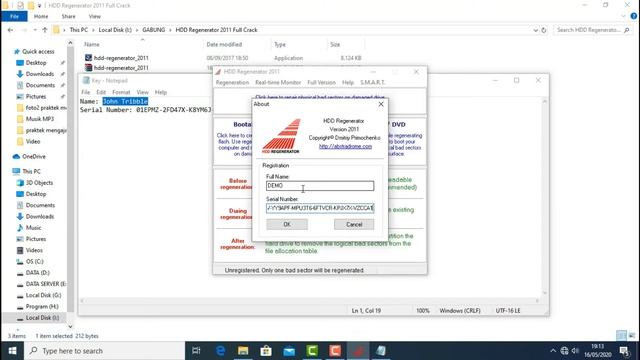Open Videos under This PC
640x360 pixels.
point(34,250)
